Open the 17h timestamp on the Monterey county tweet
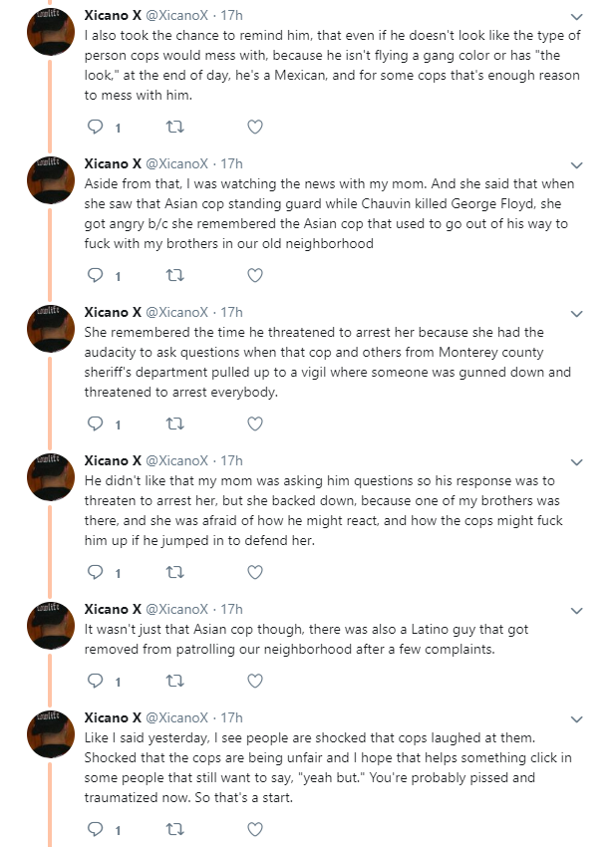 point(232,312)
